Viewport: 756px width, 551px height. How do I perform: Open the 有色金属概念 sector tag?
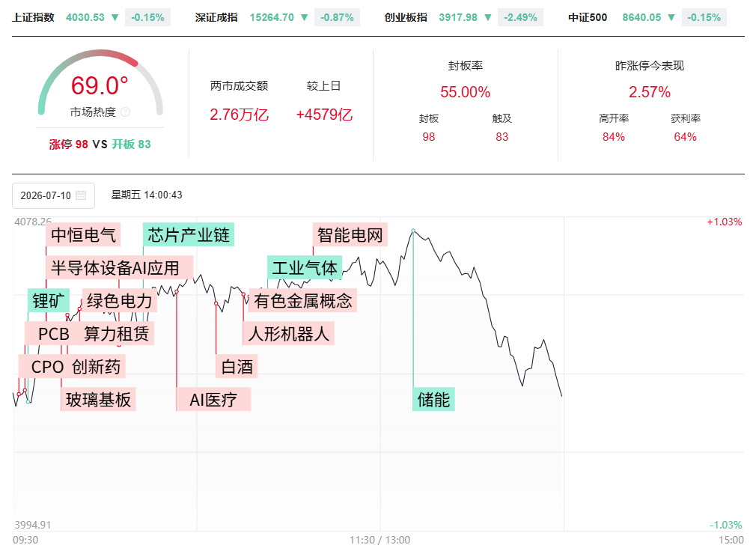303,300
